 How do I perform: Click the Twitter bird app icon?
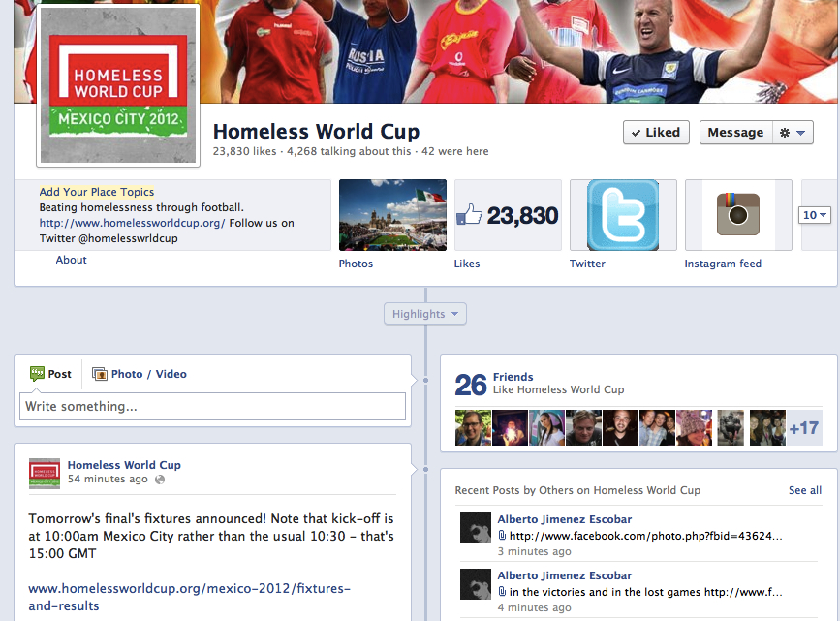(623, 215)
